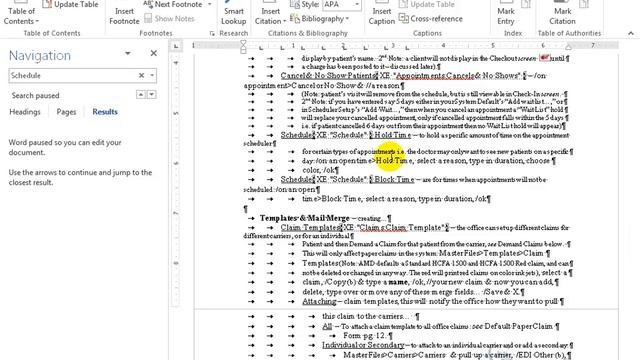The width and height of the screenshot is (640, 360).
Task: Click 'Block Time' underlined heading
Action: (394, 180)
